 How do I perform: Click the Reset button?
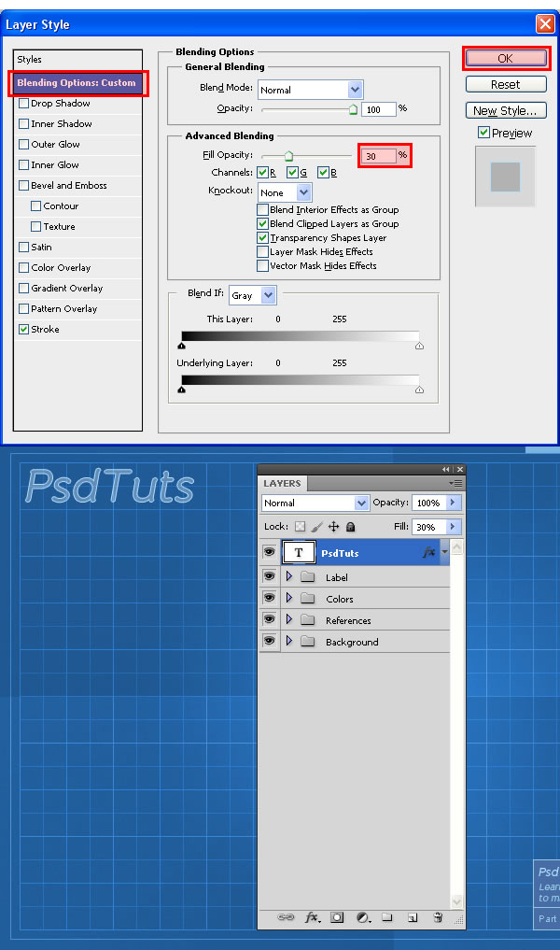tap(506, 84)
